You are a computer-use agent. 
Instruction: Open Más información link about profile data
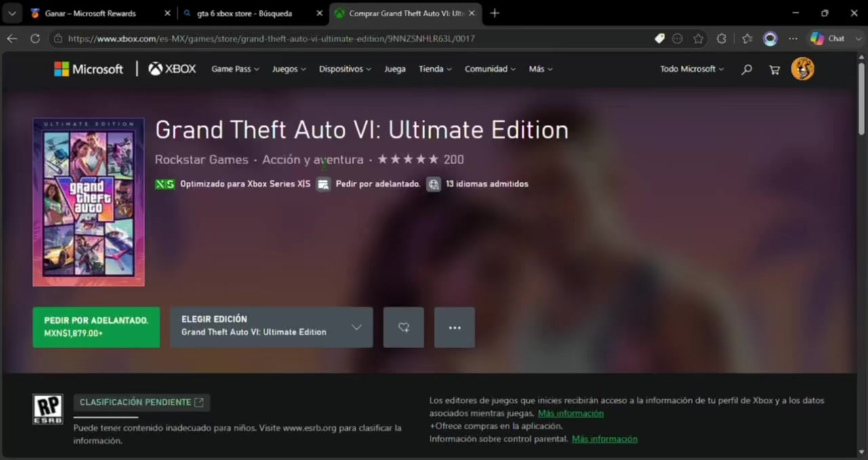pos(570,413)
